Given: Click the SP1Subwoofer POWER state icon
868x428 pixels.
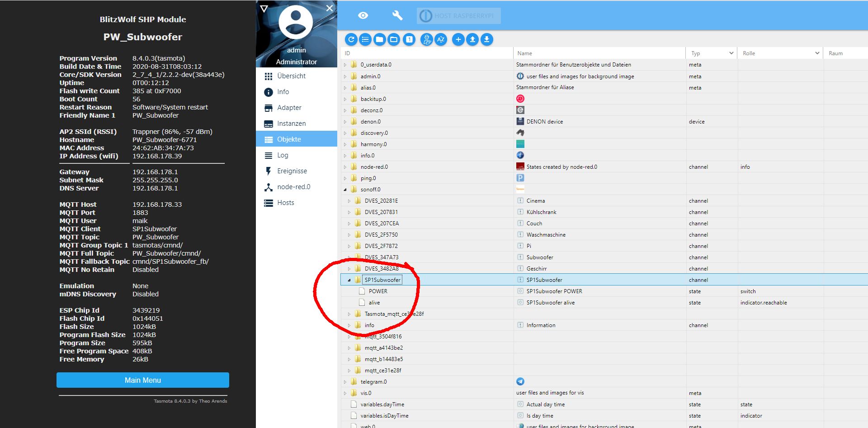Looking at the screenshot, I should point(520,291).
